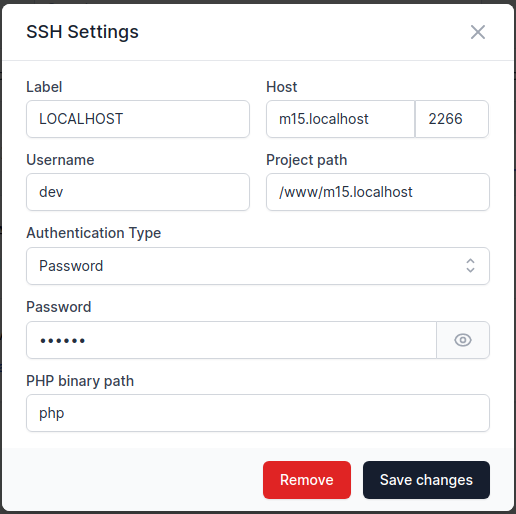The width and height of the screenshot is (516, 514).
Task: Close the SSH Settings dialog
Action: (478, 32)
